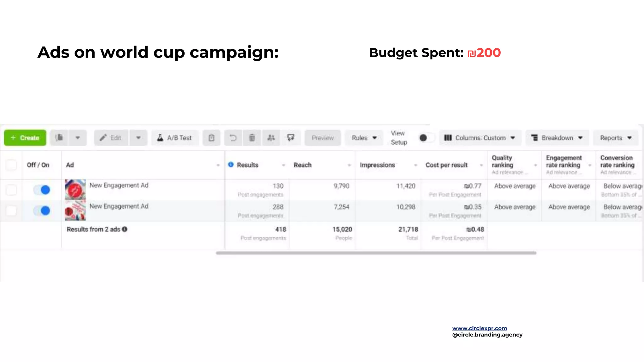The height and width of the screenshot is (362, 644).
Task: Click the undo arrow icon
Action: click(x=233, y=138)
